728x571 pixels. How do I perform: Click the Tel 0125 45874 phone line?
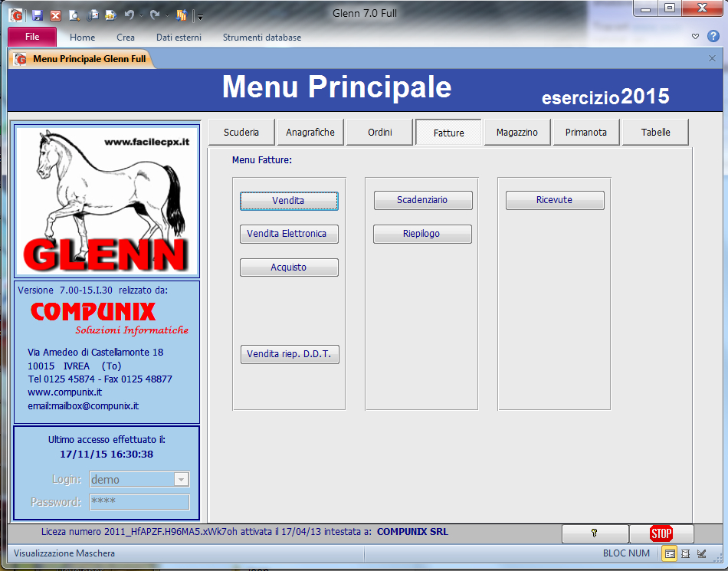coord(100,379)
